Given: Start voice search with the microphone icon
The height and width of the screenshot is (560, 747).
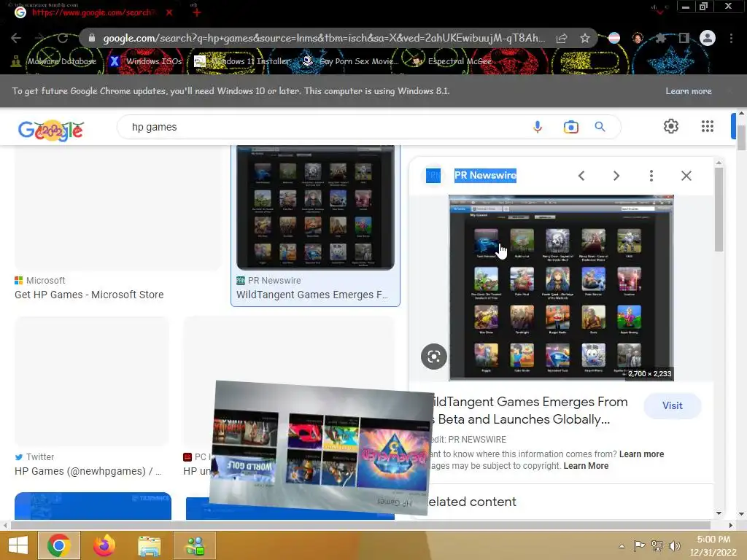Looking at the screenshot, I should click(538, 127).
